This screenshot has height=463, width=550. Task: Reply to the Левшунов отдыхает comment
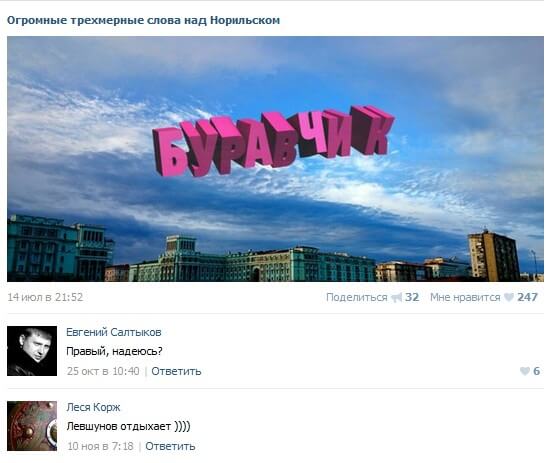(x=170, y=446)
